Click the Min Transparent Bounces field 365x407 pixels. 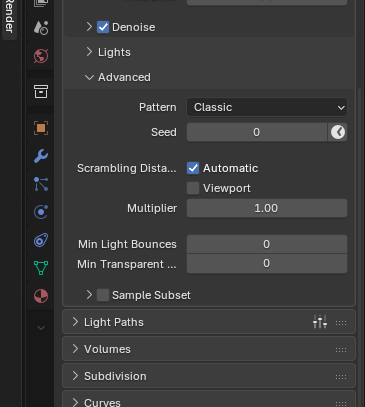[267, 264]
